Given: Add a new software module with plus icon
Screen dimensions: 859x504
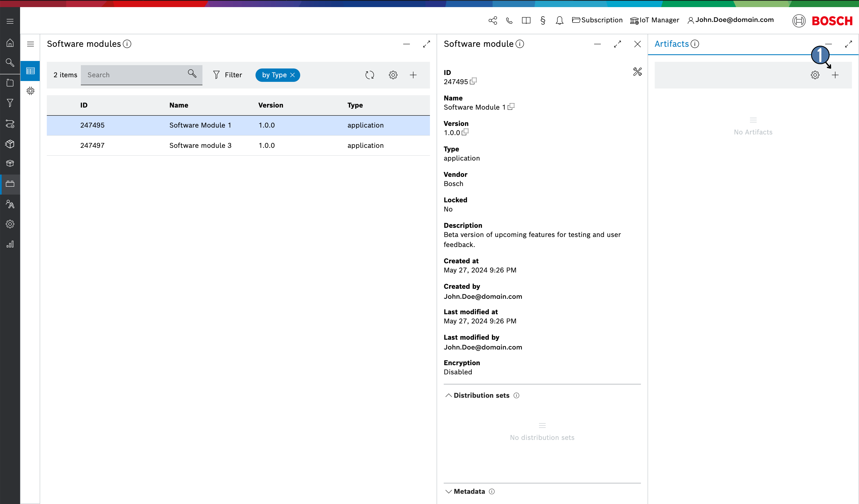Looking at the screenshot, I should coord(413,75).
